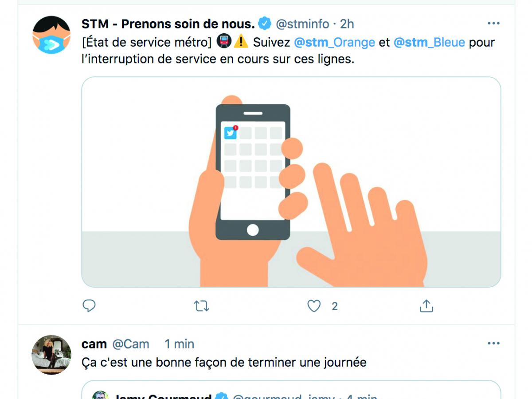
Task: Like the STM tweet with heart icon
Action: [x=314, y=306]
